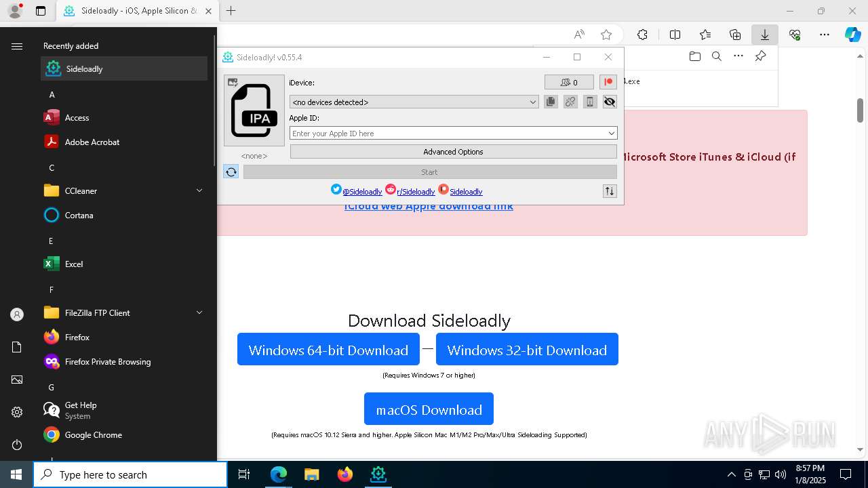The image size is (868, 488).
Task: Open Access from the Start menu
Action: pos(124,117)
